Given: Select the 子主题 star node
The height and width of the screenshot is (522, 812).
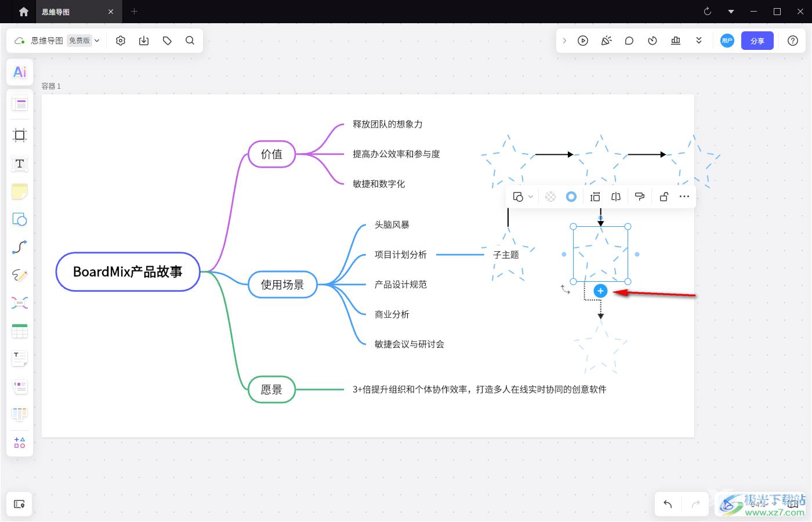Looking at the screenshot, I should point(506,255).
